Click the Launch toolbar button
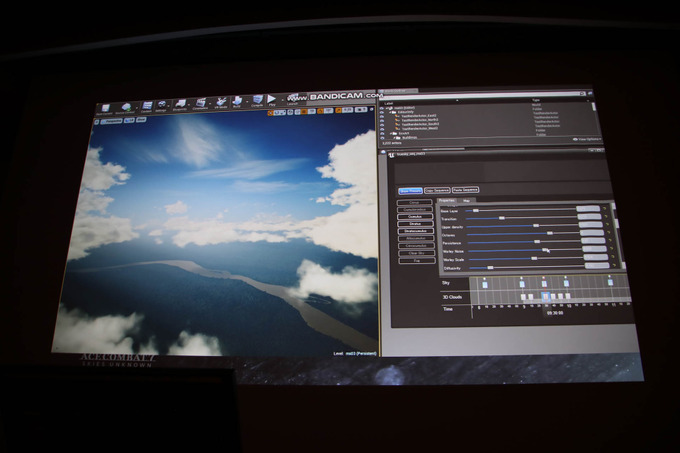Screen dimensions: 680x453 [x=293, y=98]
